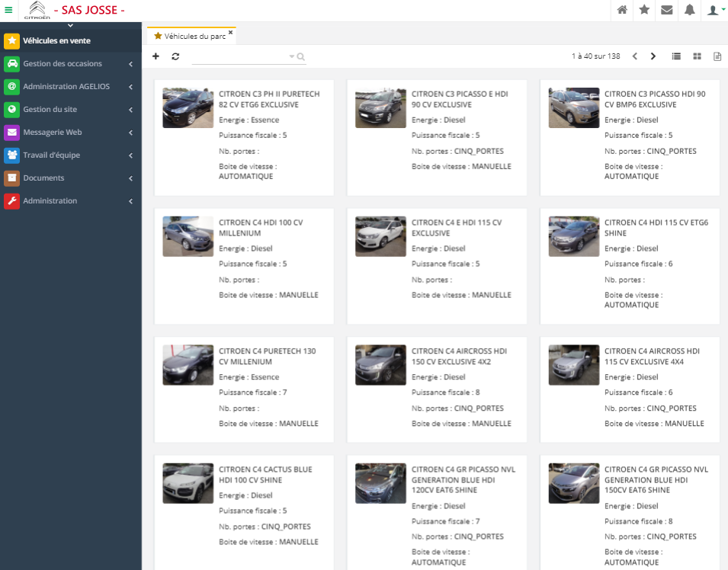Toggle the hamburger menu icon

(8, 10)
